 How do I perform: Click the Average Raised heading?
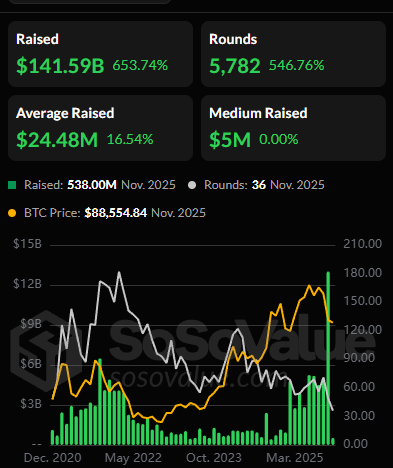65,113
